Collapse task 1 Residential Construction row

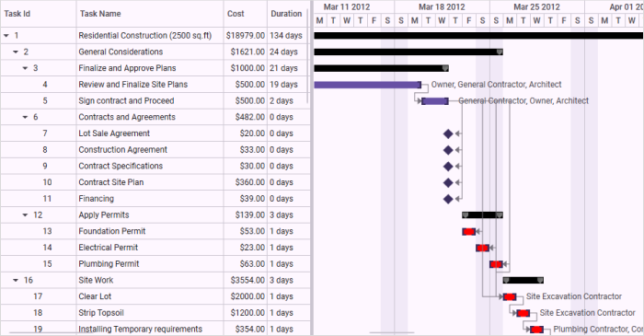[x=6, y=36]
